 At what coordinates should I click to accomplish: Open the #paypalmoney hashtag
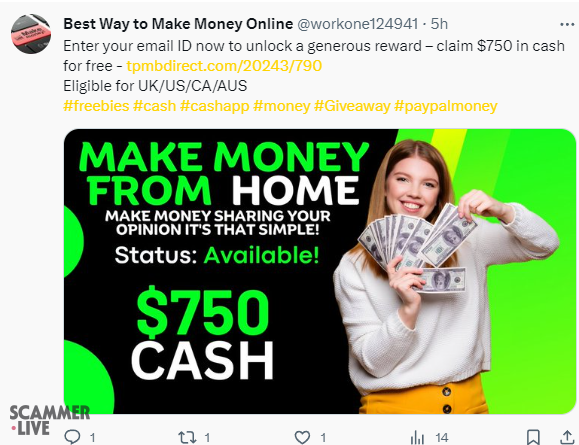point(446,106)
